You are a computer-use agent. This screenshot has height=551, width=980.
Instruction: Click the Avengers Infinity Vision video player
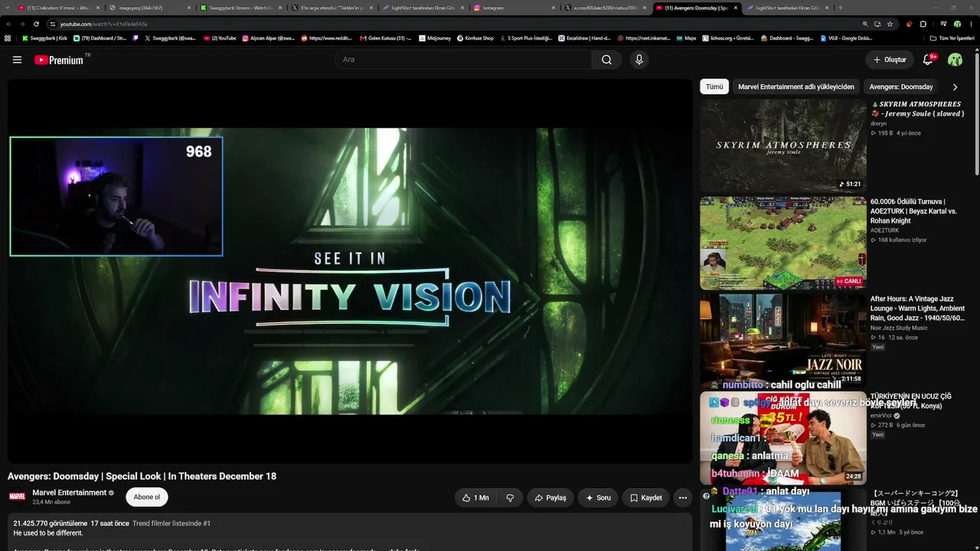(350, 271)
